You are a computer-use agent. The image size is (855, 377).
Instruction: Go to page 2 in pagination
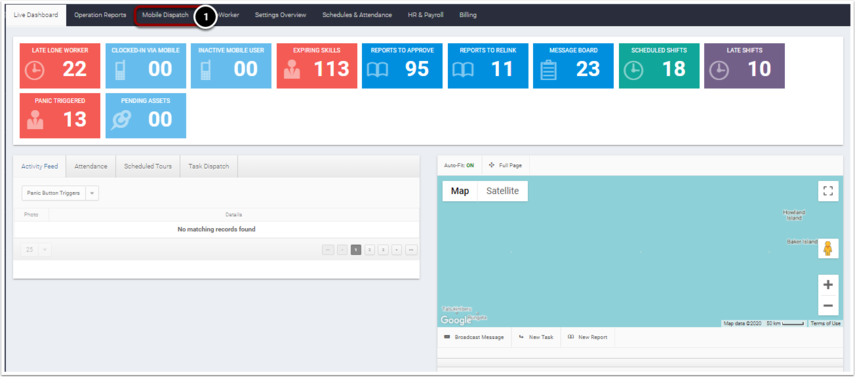pyautogui.click(x=370, y=250)
